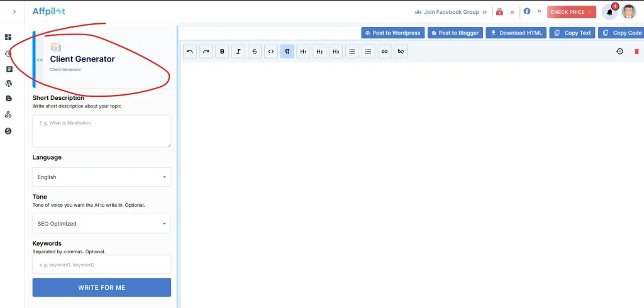Click the red trash delete icon

click(x=636, y=52)
